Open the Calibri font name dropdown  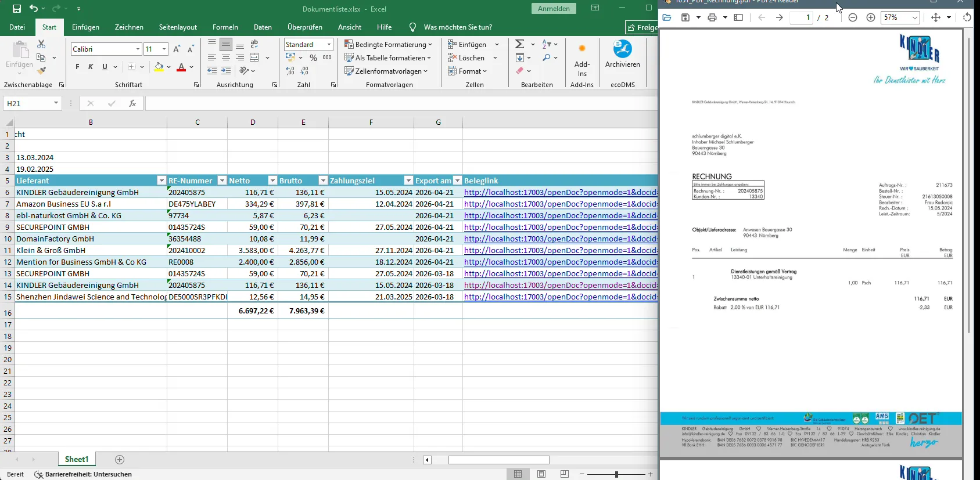tap(138, 49)
